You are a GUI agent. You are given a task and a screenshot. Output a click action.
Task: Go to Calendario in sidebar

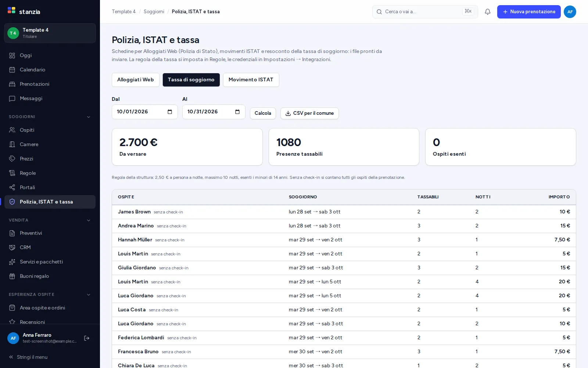pos(50,70)
